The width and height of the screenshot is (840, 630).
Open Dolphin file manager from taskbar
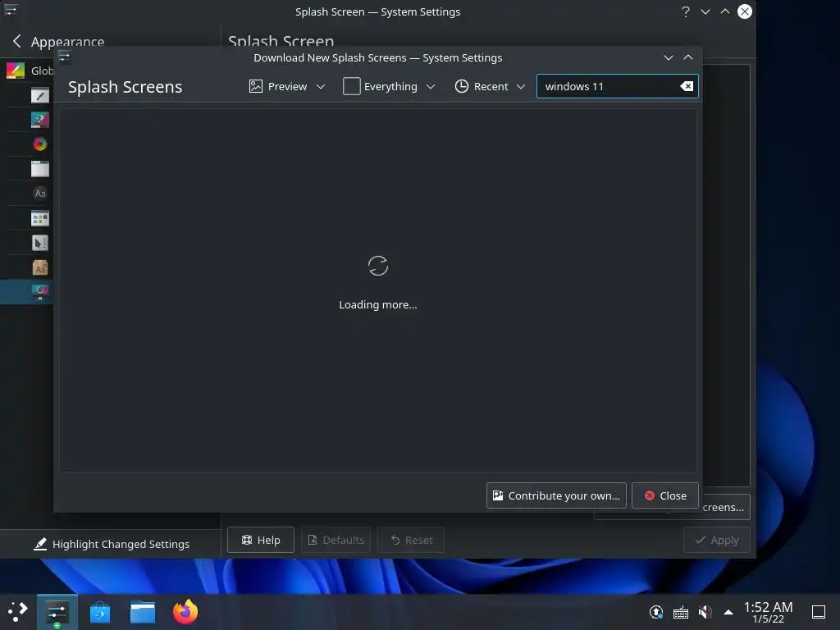[x=143, y=612]
